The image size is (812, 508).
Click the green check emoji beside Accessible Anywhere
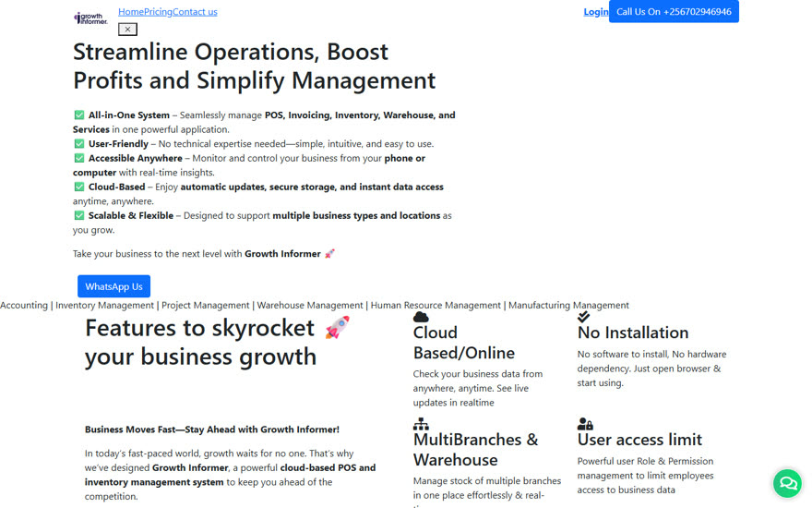tap(79, 158)
